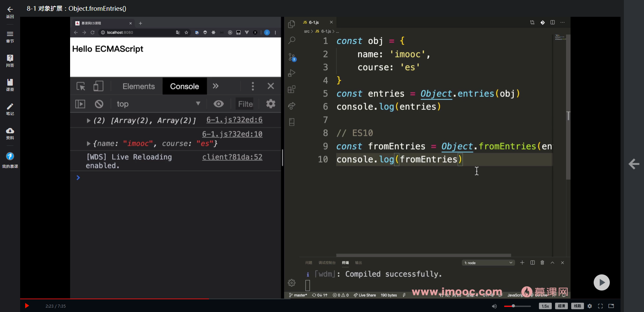The height and width of the screenshot is (312, 644).
Task: Open the 问答 Q&A panel
Action: point(10,58)
